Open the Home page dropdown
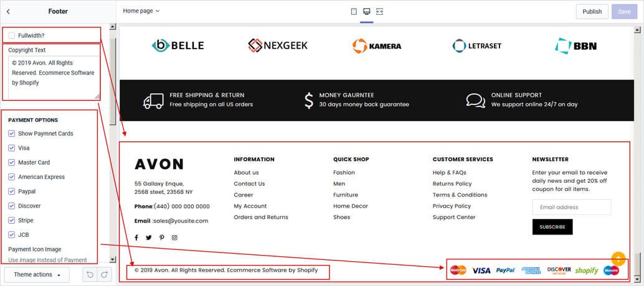The height and width of the screenshot is (286, 644). (x=141, y=11)
